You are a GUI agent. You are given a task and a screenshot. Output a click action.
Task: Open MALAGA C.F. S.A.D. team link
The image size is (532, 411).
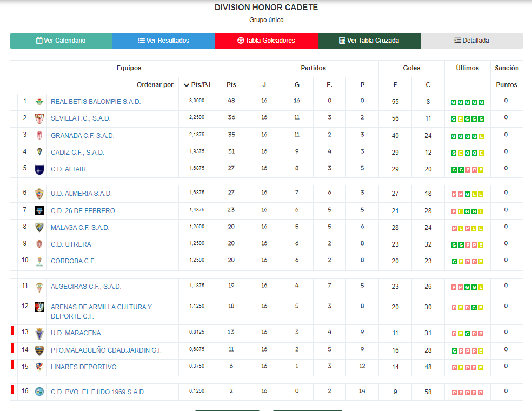(x=80, y=227)
